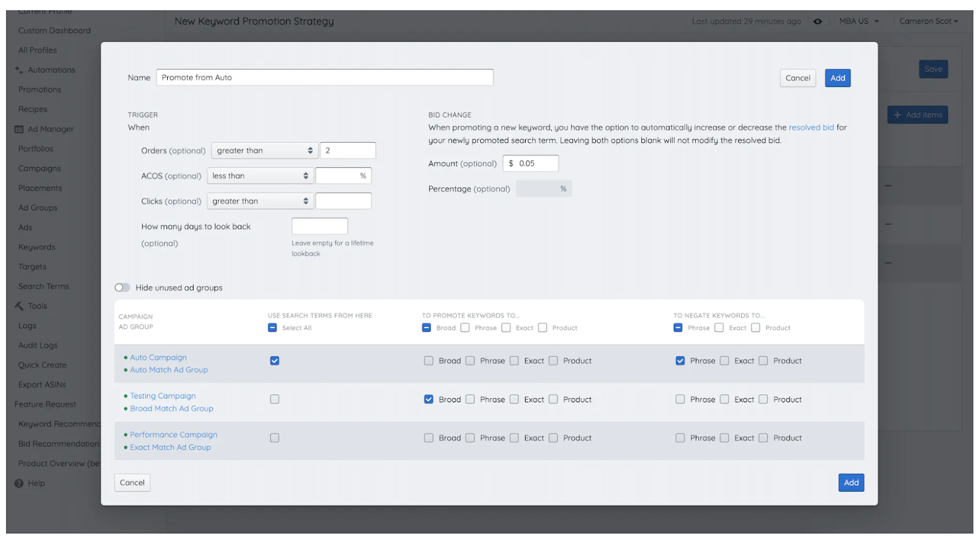Click the top Add button in dialog
Screen dimensions: 980x542
click(x=838, y=78)
